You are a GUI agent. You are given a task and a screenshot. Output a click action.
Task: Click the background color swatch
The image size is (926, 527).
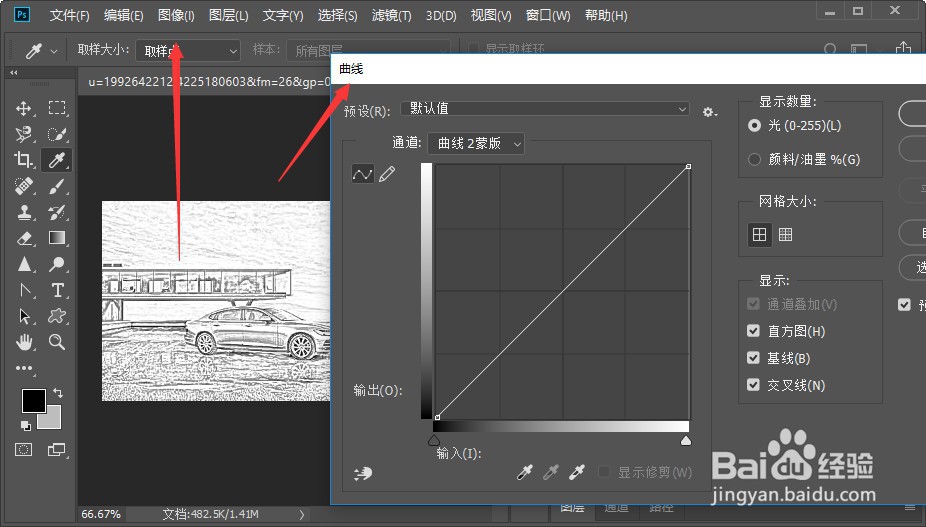[x=51, y=419]
